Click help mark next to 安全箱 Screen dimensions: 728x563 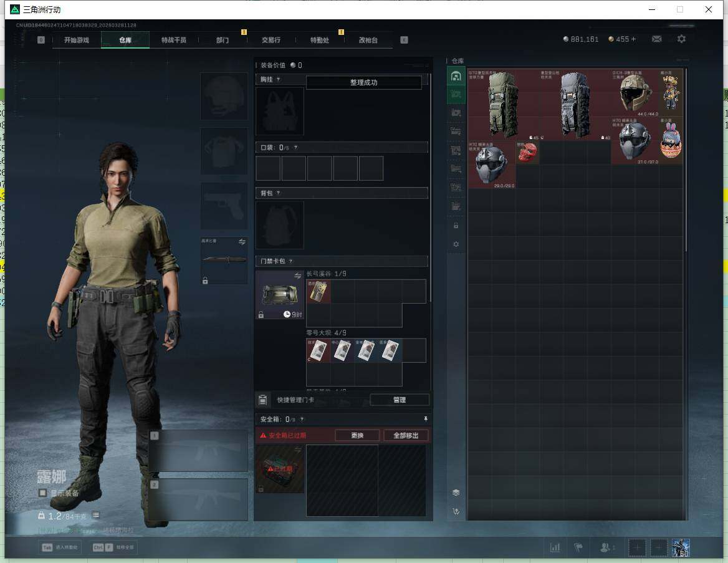tap(302, 419)
